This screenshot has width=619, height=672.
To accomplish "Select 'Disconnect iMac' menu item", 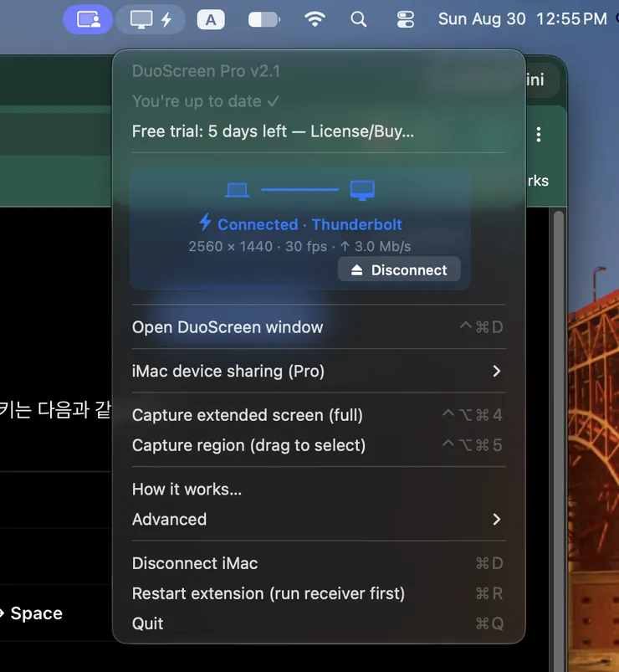I will pyautogui.click(x=319, y=563).
